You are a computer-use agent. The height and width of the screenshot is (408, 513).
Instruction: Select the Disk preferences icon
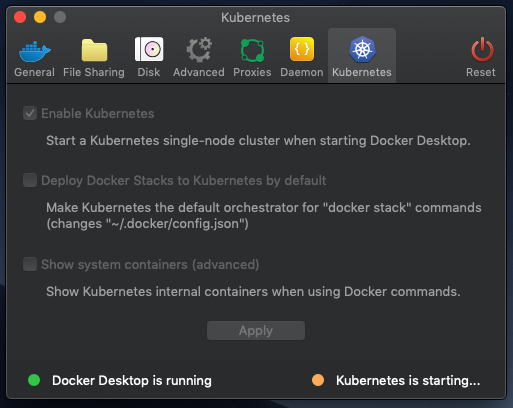click(x=149, y=49)
